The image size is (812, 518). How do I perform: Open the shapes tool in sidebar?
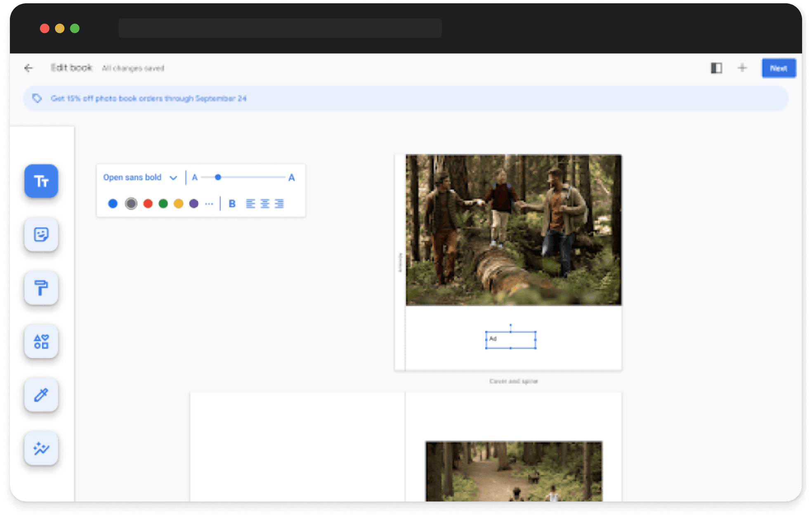[x=41, y=341]
